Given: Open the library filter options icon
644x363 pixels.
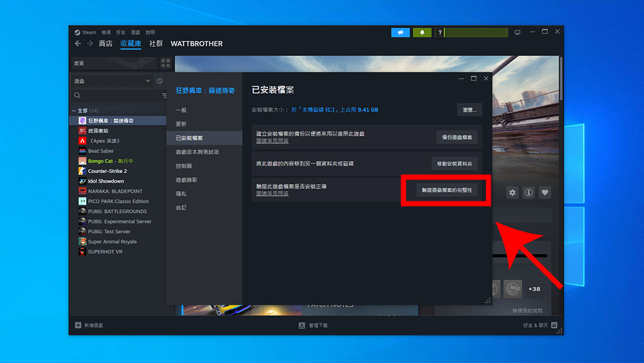Looking at the screenshot, I should (x=164, y=96).
